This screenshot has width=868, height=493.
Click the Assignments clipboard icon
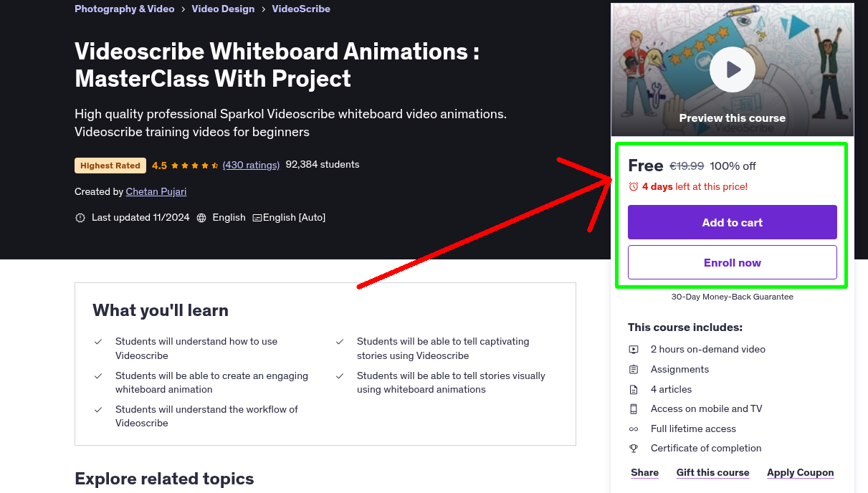coord(634,370)
